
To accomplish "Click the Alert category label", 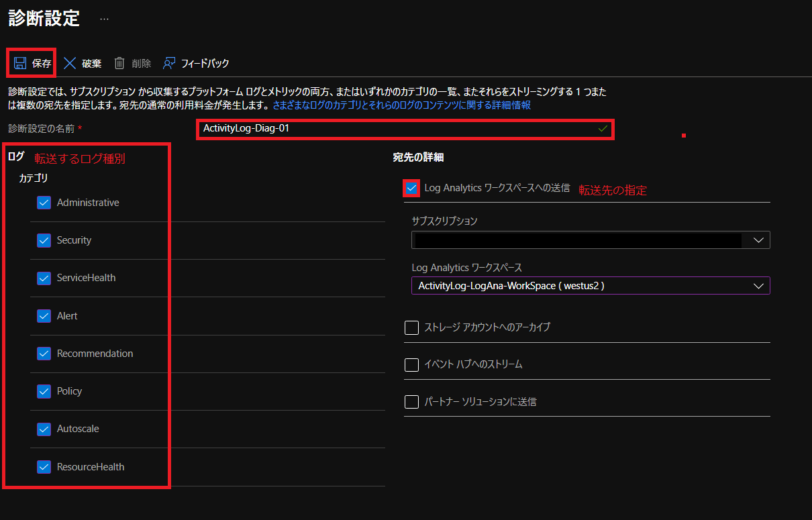I will (67, 316).
